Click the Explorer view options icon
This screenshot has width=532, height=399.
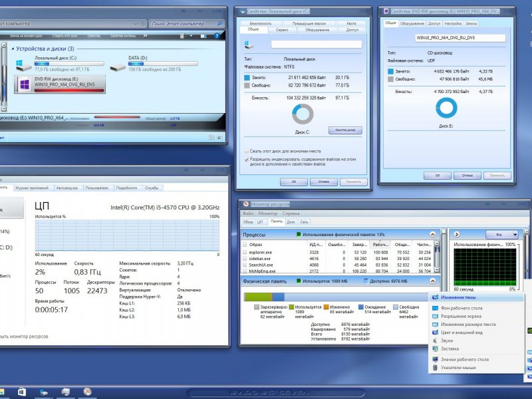tap(182, 36)
